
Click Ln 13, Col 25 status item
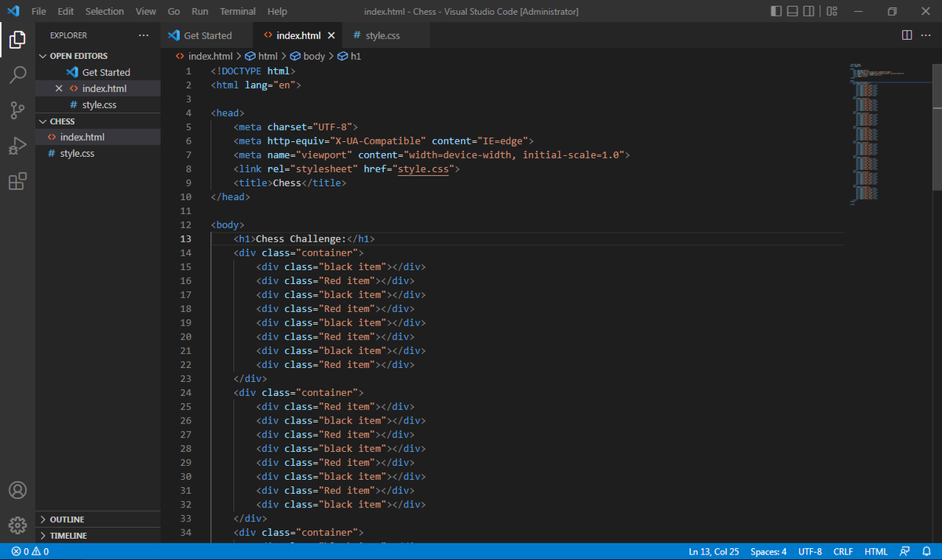point(714,551)
